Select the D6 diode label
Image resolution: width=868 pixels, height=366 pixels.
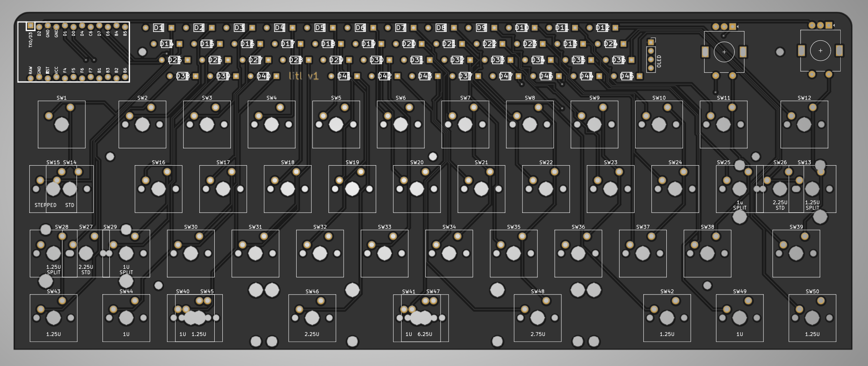(x=360, y=28)
